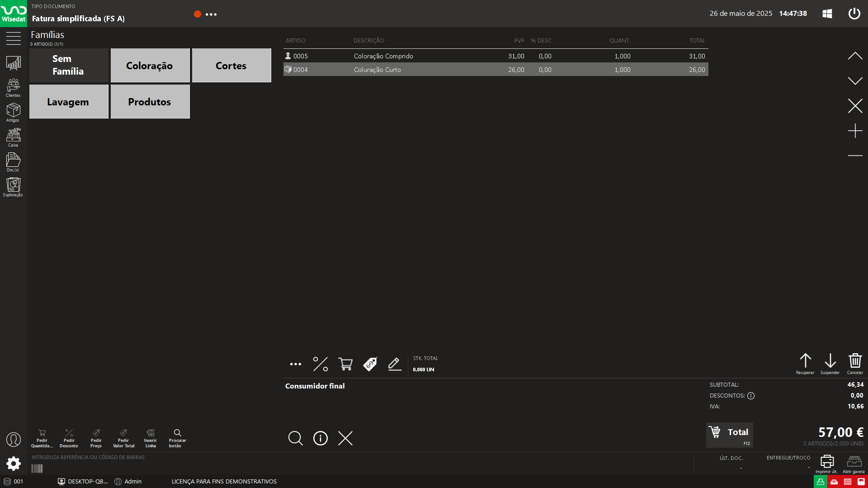Open the Clientes sidebar icon
Viewport: 868px width, 488px height.
point(13,87)
